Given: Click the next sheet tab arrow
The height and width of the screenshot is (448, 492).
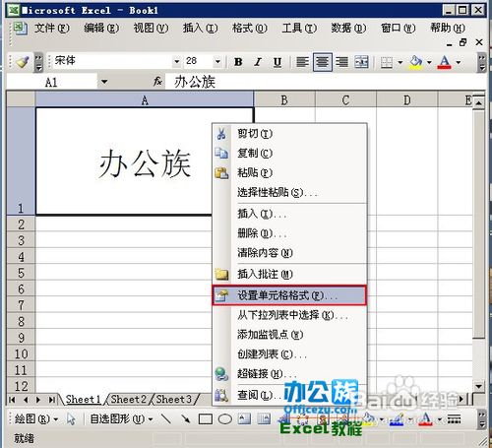Looking at the screenshot, I should pyautogui.click(x=38, y=400).
